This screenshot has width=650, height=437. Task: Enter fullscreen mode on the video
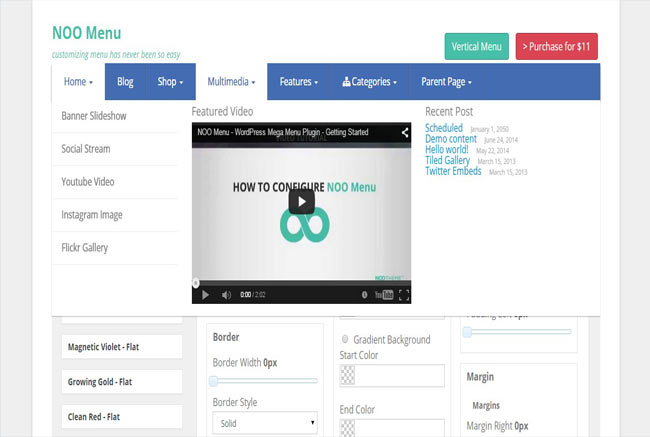pyautogui.click(x=404, y=295)
